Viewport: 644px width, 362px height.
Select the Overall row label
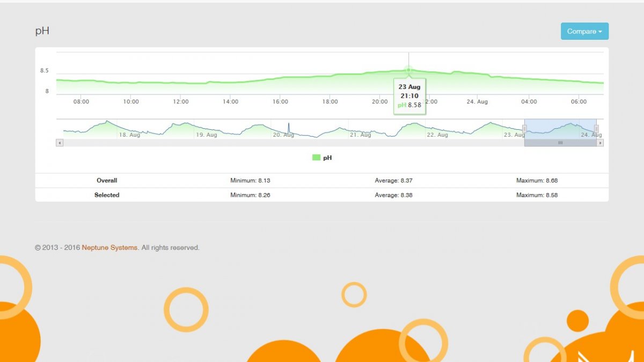tap(107, 181)
